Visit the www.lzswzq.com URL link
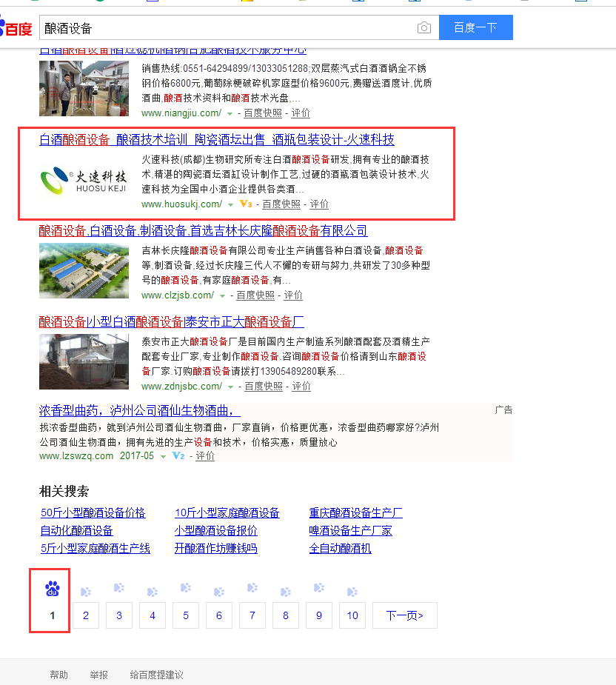 point(76,456)
